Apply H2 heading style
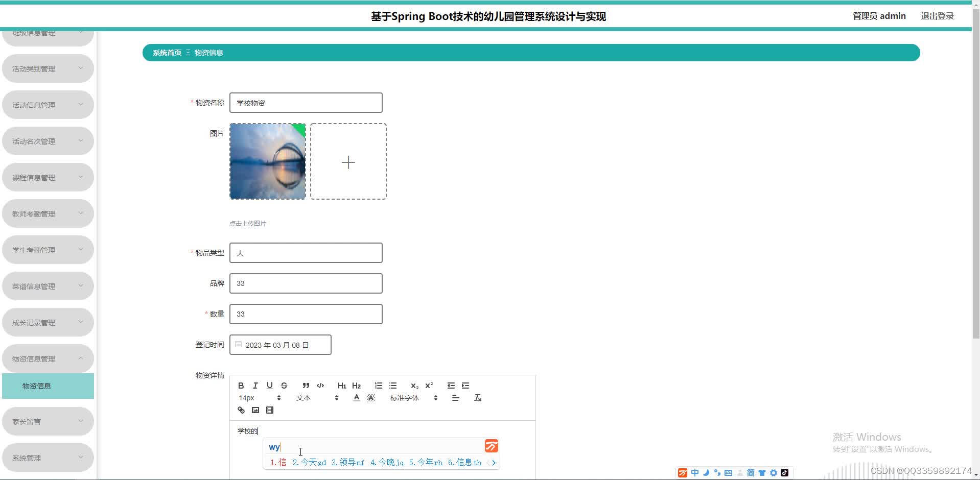Image resolution: width=980 pixels, height=480 pixels. 356,386
